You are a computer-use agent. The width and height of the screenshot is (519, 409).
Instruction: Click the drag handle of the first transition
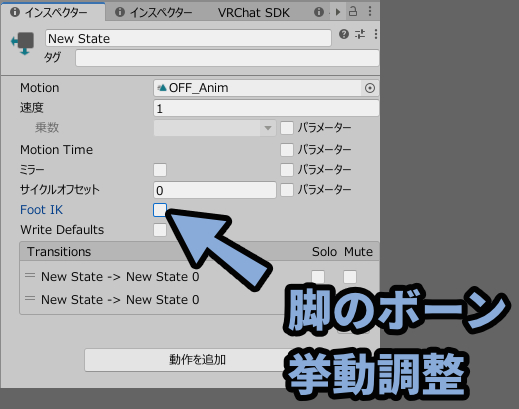tap(30, 275)
